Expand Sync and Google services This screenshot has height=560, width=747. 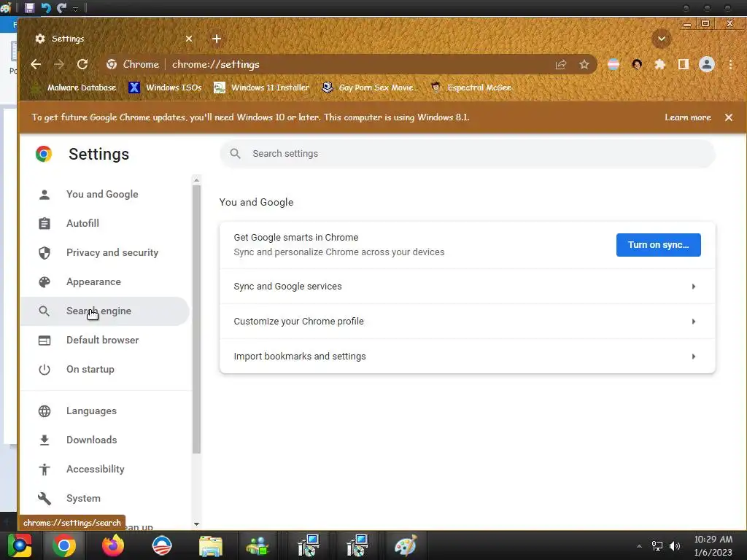(x=468, y=286)
